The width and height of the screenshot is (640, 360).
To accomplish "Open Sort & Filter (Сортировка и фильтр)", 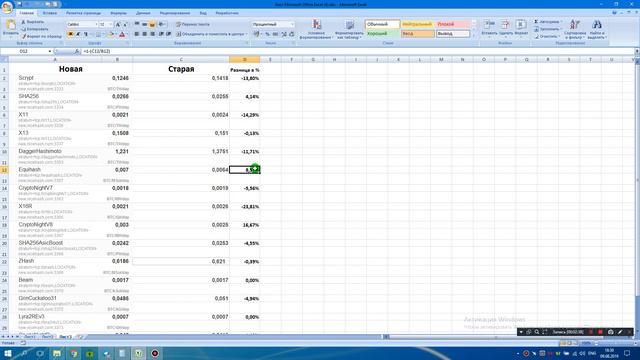I will pos(575,29).
